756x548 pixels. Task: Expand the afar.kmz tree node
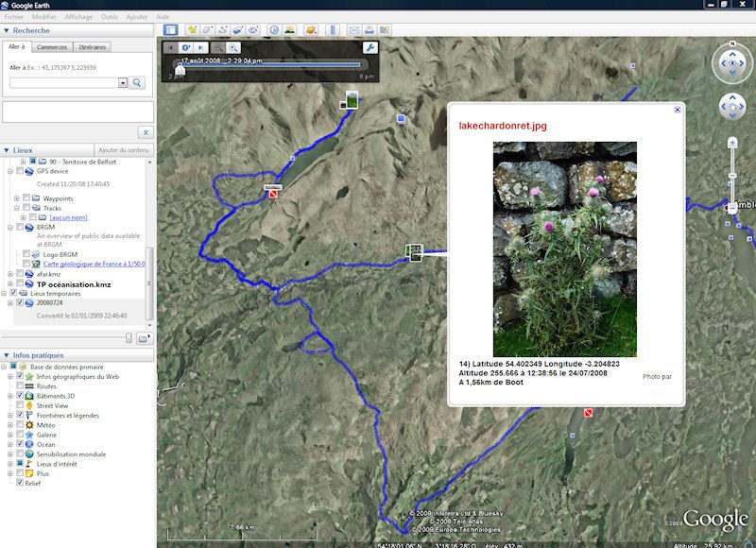click(10, 274)
